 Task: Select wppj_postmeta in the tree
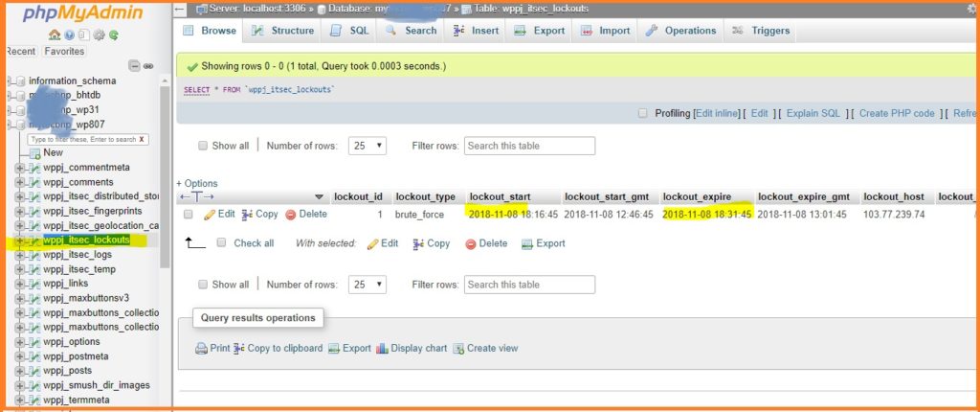click(x=76, y=356)
